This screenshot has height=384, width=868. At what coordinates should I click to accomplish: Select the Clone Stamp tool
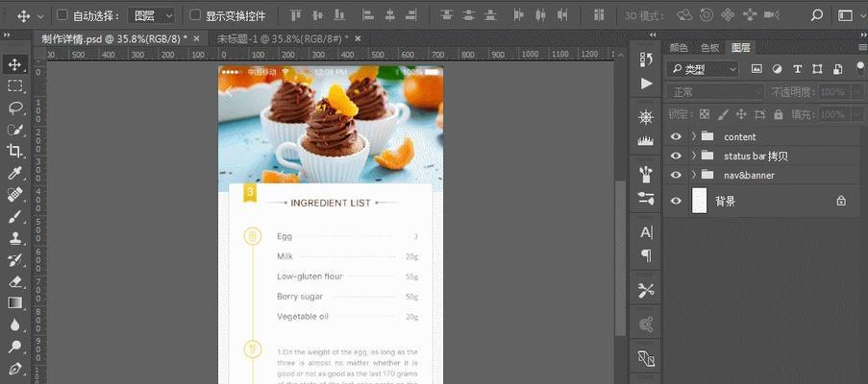click(15, 238)
